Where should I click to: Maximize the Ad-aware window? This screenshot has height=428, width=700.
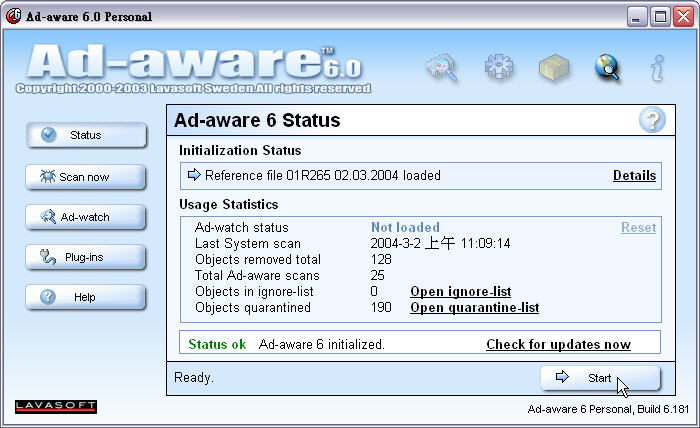tap(660, 17)
